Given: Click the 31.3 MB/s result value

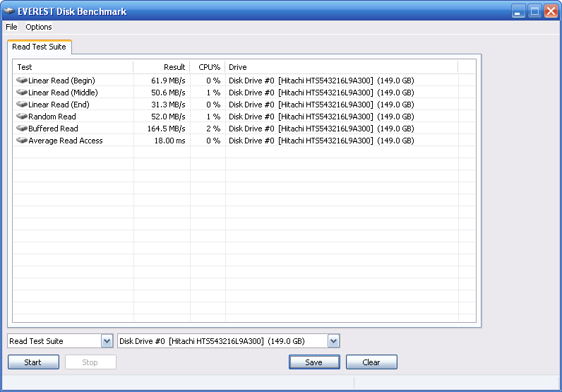Looking at the screenshot, I should tap(168, 105).
